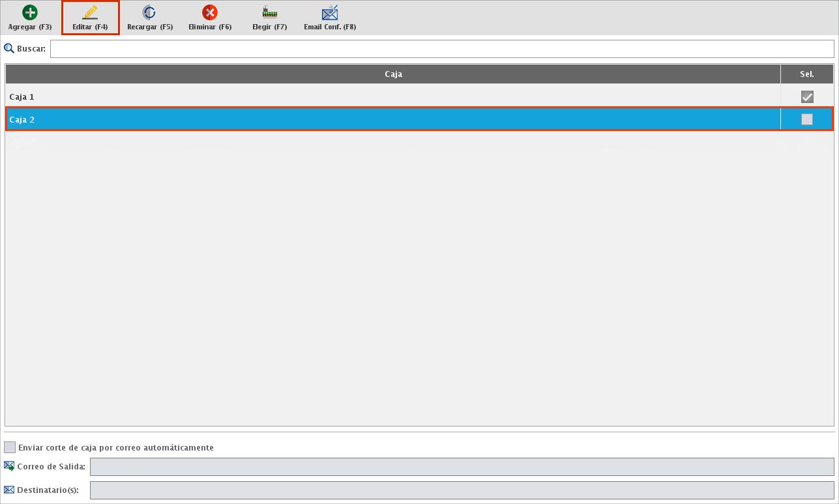839x504 pixels.
Task: Open Email Conf. (F8) settings
Action: pyautogui.click(x=330, y=13)
